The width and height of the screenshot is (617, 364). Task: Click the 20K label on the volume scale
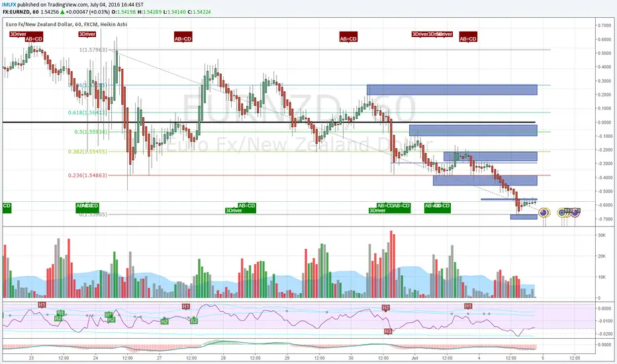point(602,256)
